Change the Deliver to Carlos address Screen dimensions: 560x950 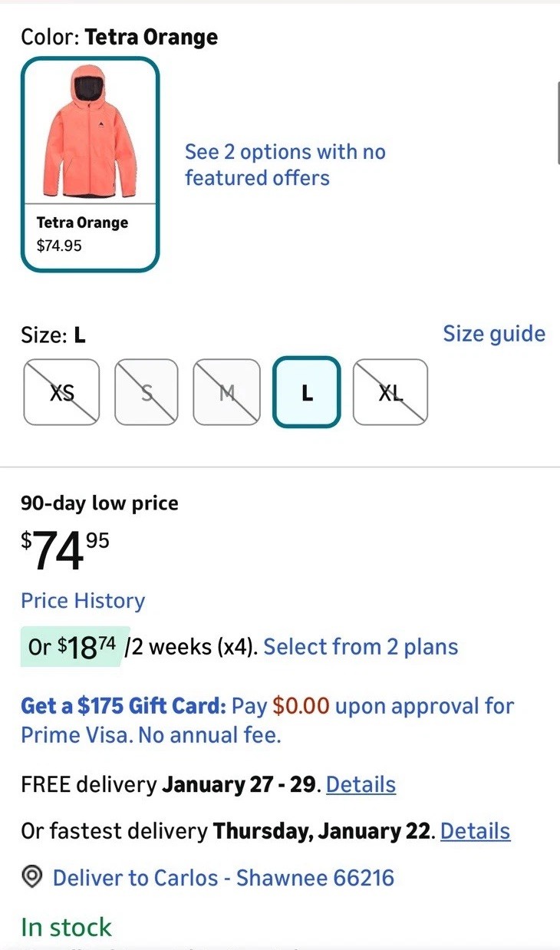[x=222, y=878]
